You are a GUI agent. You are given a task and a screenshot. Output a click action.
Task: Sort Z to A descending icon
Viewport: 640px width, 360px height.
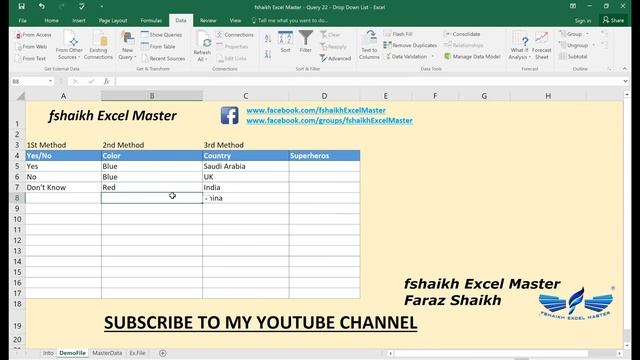tap(268, 54)
